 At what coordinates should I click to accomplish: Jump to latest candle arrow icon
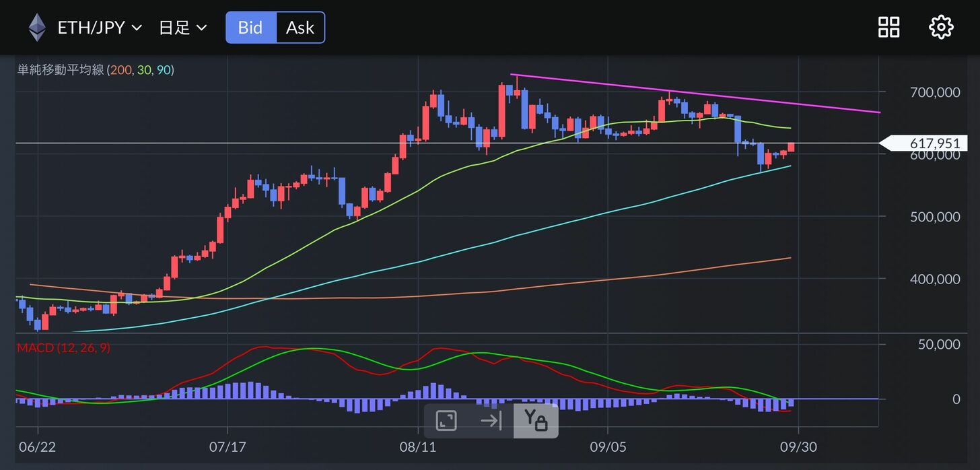click(491, 421)
